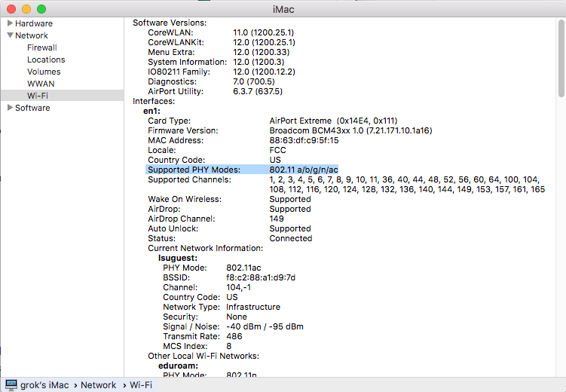Click the AirDrop Channel value 149
The height and width of the screenshot is (392, 566).
click(277, 219)
